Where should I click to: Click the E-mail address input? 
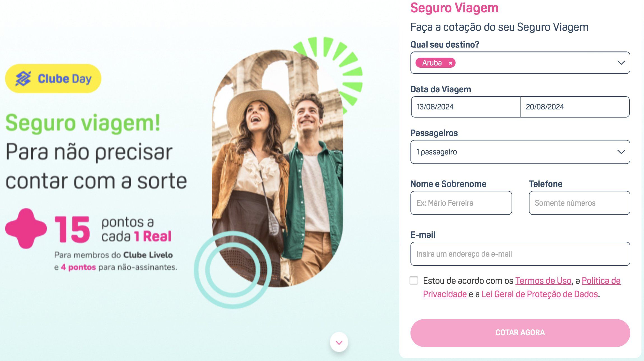tap(520, 254)
